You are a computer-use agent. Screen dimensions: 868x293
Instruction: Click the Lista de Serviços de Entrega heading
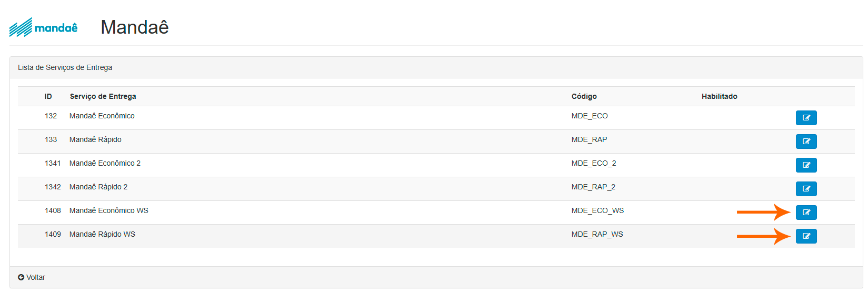(x=65, y=67)
